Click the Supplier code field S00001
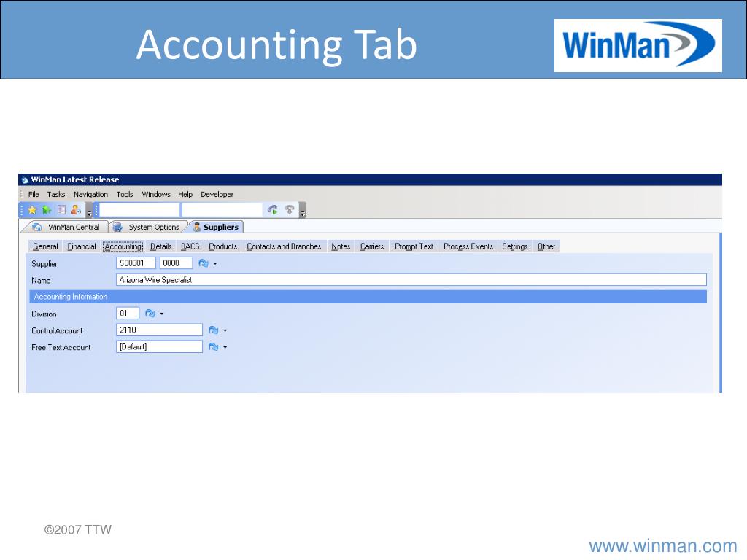 click(136, 262)
